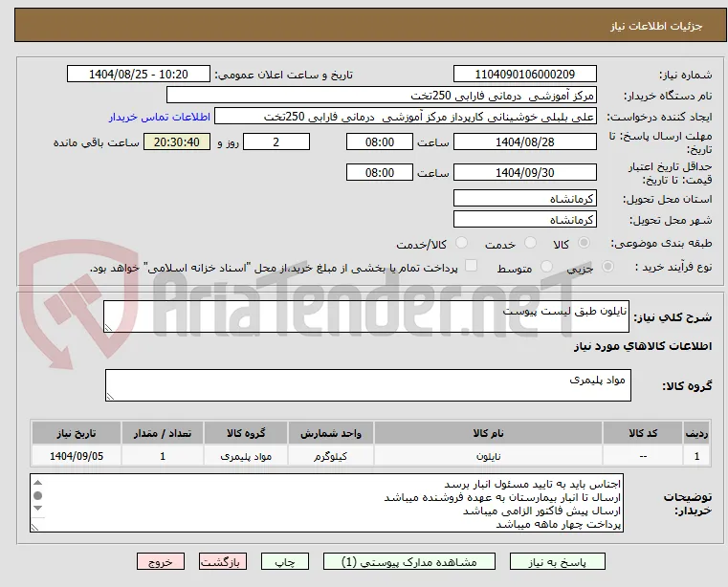Viewport: 728px width, 587px height.
Task: Select the کالا radio button
Action: point(585,243)
